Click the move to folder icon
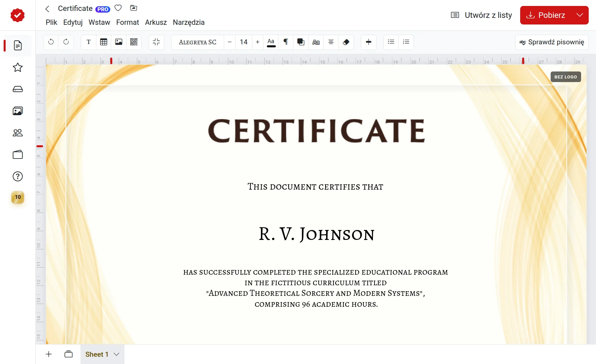The image size is (596, 364). [133, 8]
